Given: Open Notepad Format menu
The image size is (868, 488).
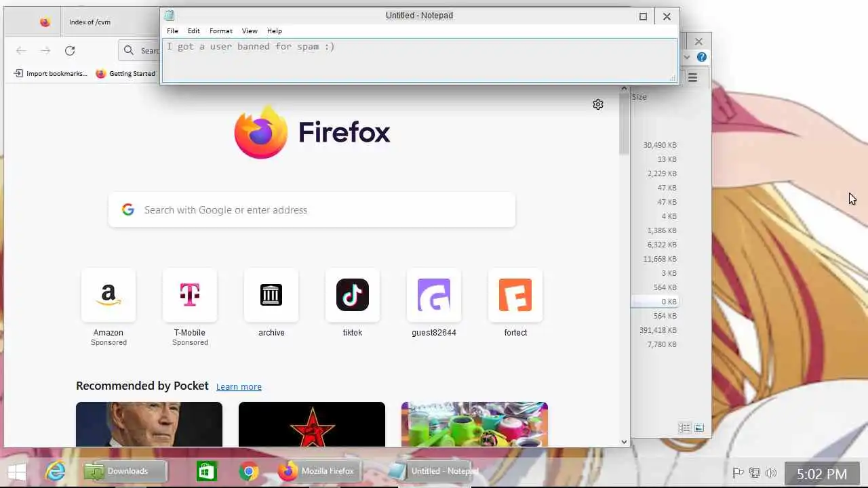Looking at the screenshot, I should [221, 30].
